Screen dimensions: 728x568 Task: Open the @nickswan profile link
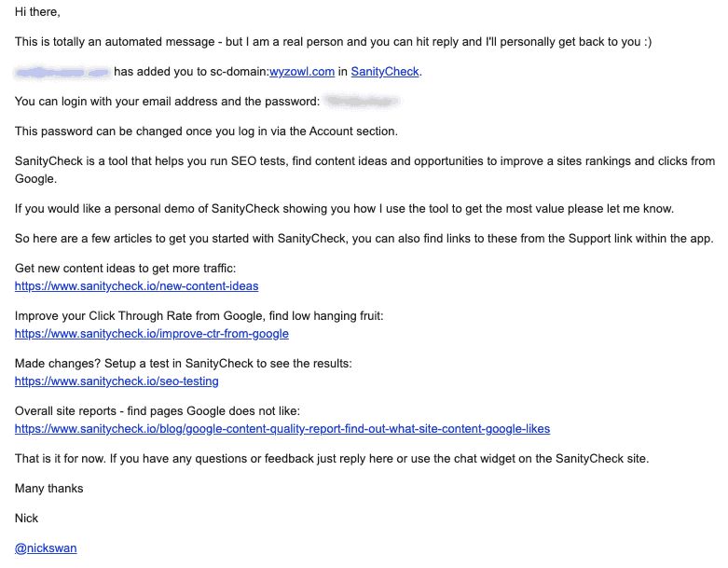coord(46,548)
